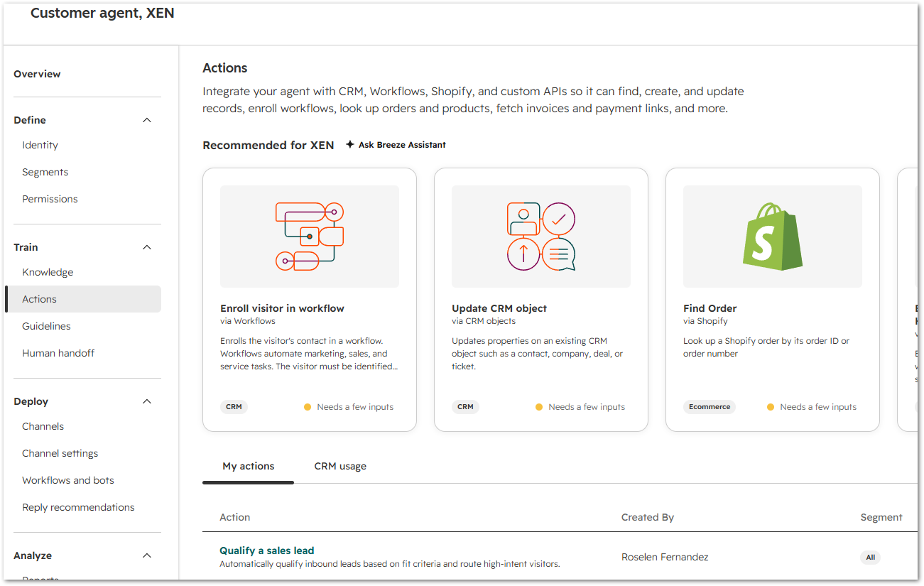Click the Update CRM object illustration

pos(541,237)
